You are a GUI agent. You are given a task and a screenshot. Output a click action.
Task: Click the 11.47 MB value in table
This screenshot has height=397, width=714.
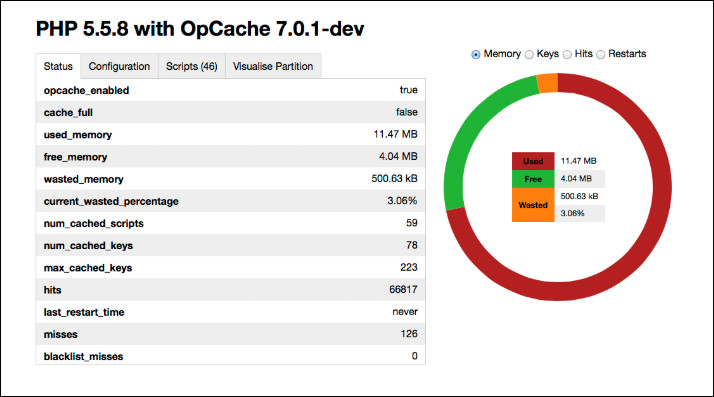pos(395,134)
